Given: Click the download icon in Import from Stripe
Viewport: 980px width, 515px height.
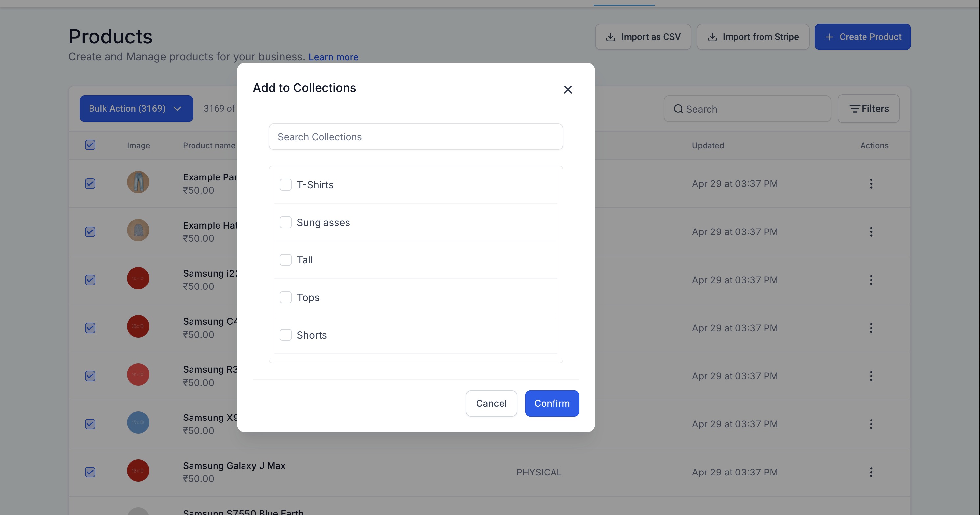Looking at the screenshot, I should coord(712,37).
